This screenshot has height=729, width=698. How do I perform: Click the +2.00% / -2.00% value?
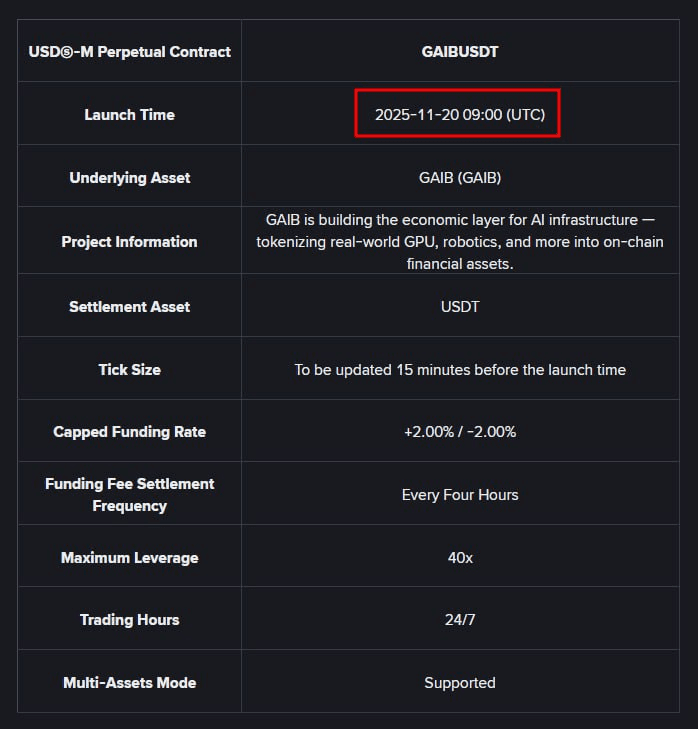pos(460,432)
